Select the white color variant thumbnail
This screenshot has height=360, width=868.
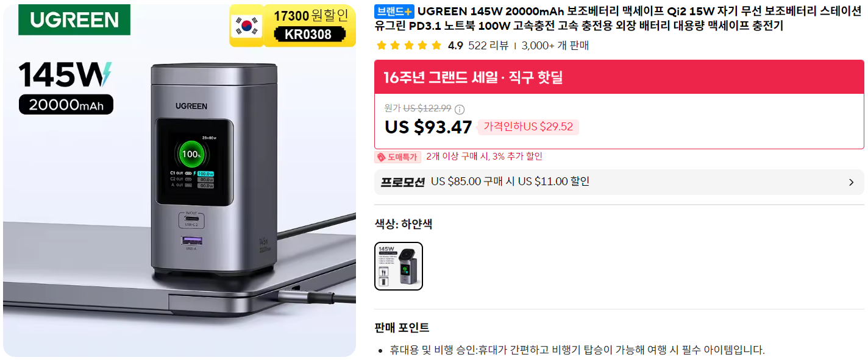(x=399, y=266)
